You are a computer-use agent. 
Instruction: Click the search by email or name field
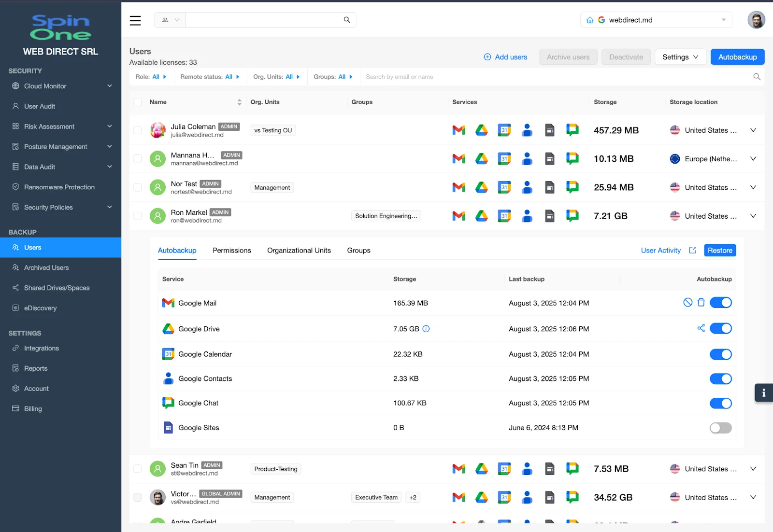point(435,76)
